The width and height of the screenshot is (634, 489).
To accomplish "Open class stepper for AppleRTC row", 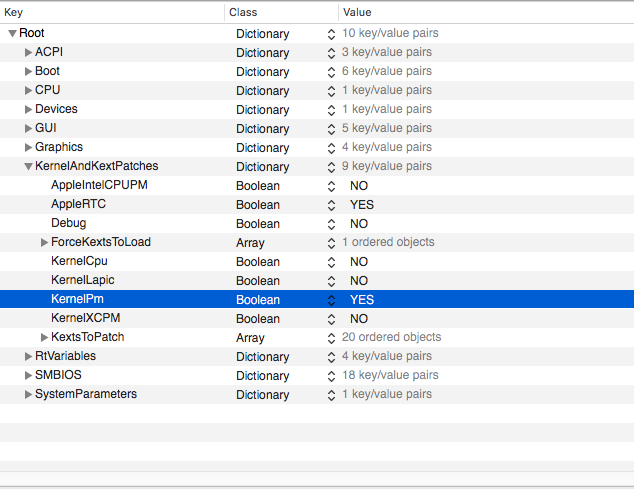I will tap(331, 205).
